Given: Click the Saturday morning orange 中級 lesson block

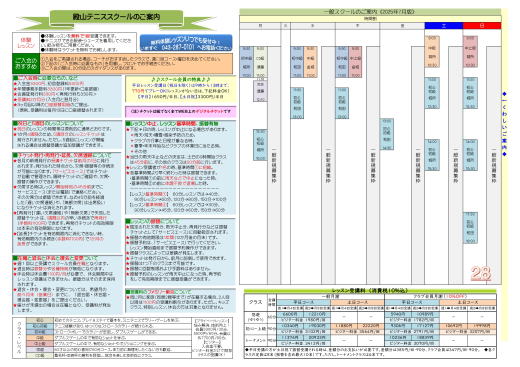Looking at the screenshot, I should [432, 52].
